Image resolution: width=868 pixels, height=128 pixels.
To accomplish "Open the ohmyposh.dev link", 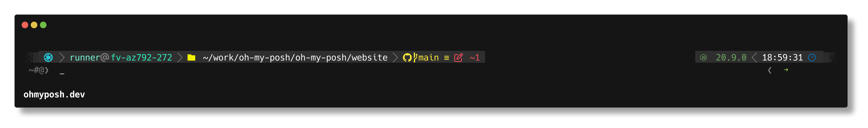I will point(54,95).
